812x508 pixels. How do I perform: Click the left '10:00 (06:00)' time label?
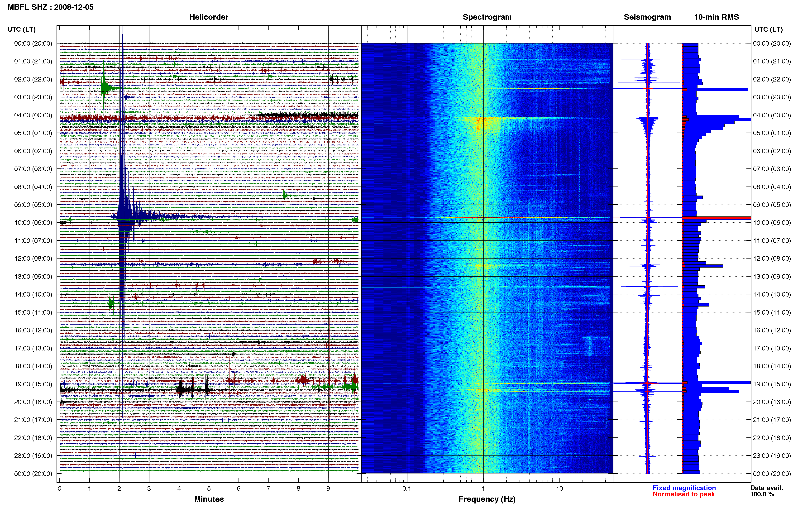point(33,223)
